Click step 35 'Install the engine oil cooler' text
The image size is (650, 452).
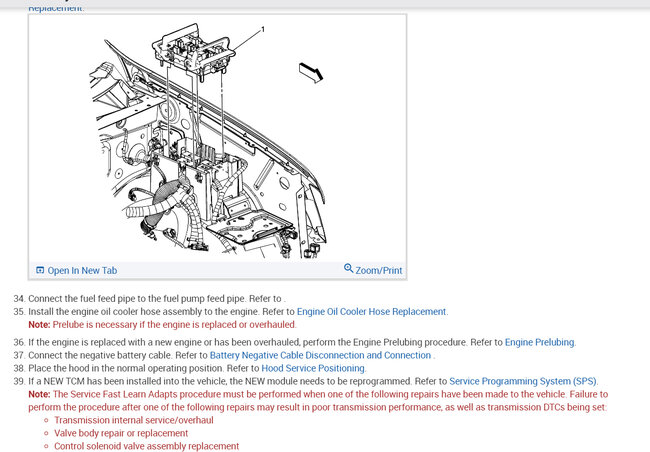(161, 311)
